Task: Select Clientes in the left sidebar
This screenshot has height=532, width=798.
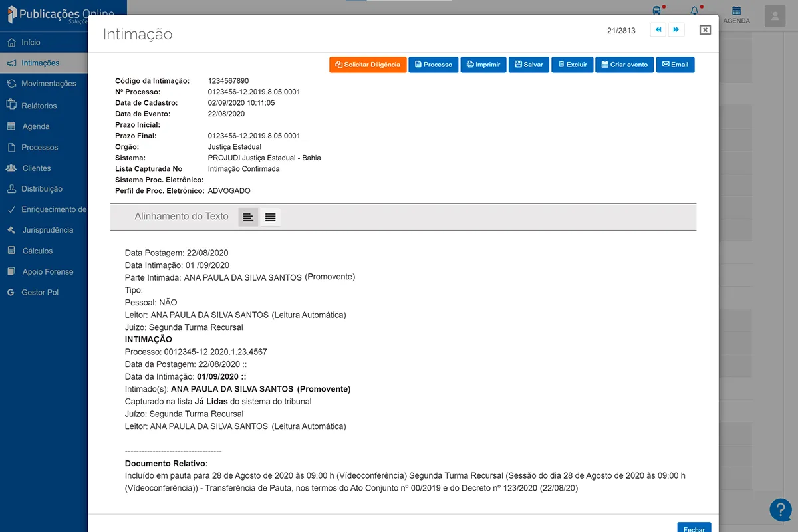Action: coord(40,168)
